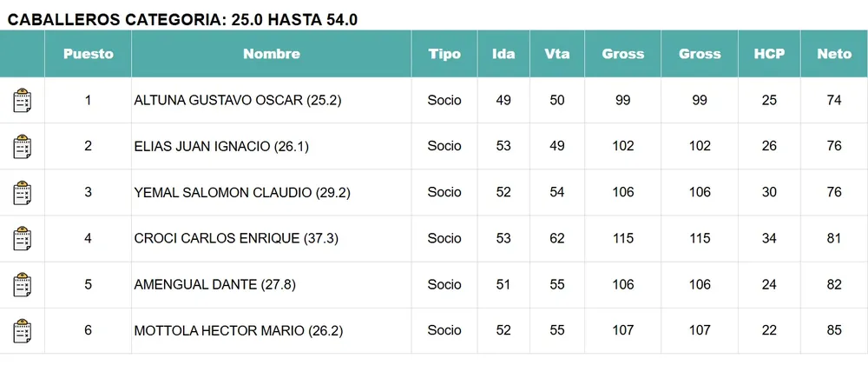Select player name ALTUNA GUSTAVO OSCAR
Screen dimensions: 868x365
click(x=237, y=101)
